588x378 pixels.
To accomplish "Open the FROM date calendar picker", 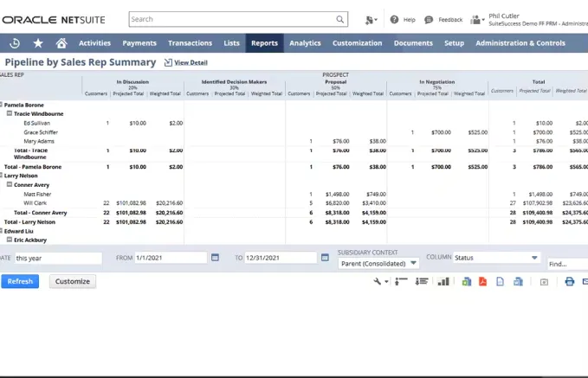I will 215,258.
